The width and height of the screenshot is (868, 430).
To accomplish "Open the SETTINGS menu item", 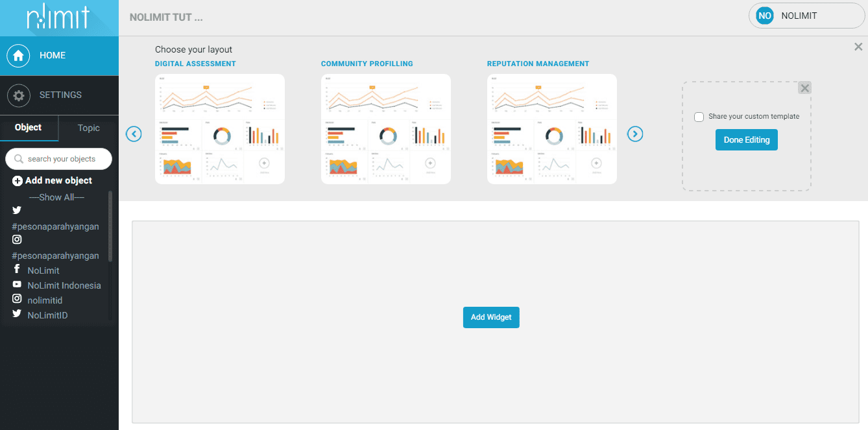I will (59, 95).
